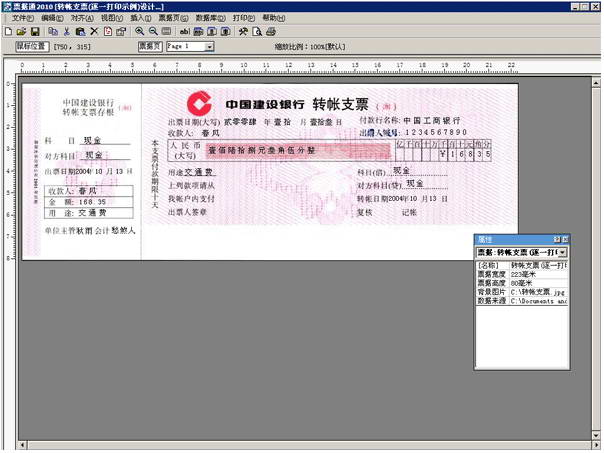Select the highlighted amount-in-words field on cheque
Screen dimensions: 604x453
(299, 151)
